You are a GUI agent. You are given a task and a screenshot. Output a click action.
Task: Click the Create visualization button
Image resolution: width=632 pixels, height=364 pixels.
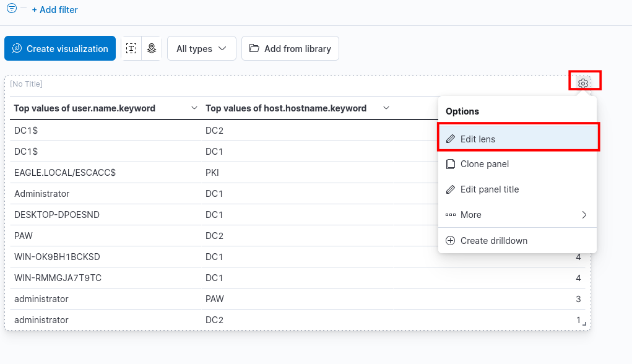pyautogui.click(x=60, y=48)
